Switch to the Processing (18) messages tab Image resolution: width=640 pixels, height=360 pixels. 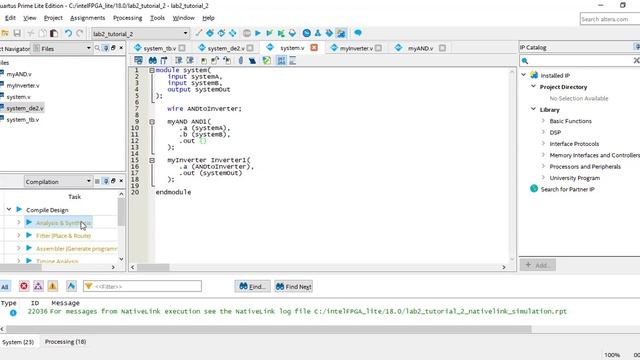[65, 342]
